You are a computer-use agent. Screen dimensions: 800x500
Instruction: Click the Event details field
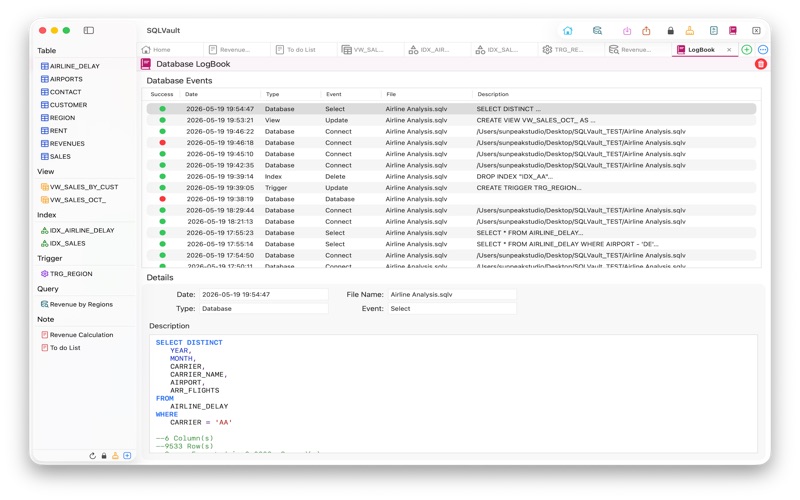click(x=452, y=308)
